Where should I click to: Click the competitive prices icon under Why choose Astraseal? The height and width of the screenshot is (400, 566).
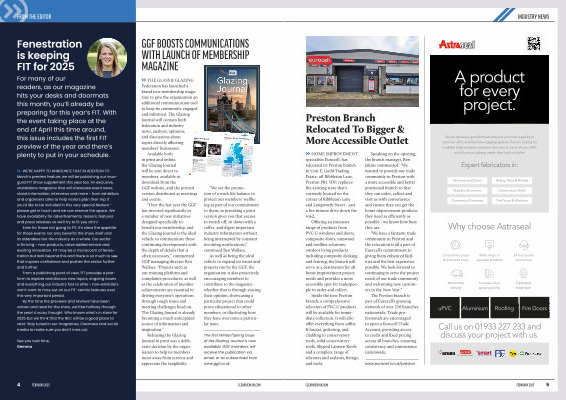[456, 245]
